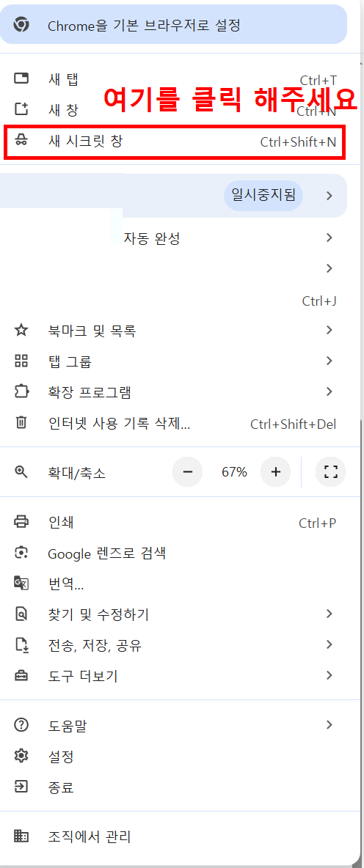Increase zoom with the plus button
The image size is (364, 868).
coord(276,471)
